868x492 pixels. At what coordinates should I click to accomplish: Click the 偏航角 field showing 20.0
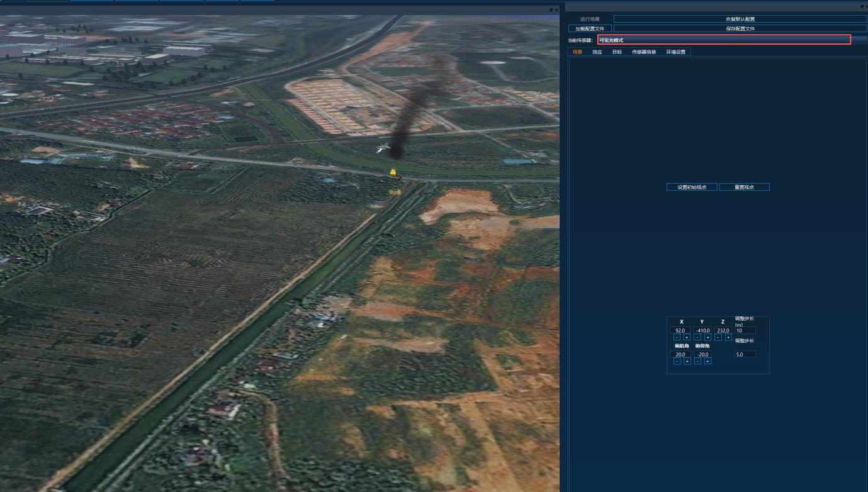[680, 354]
